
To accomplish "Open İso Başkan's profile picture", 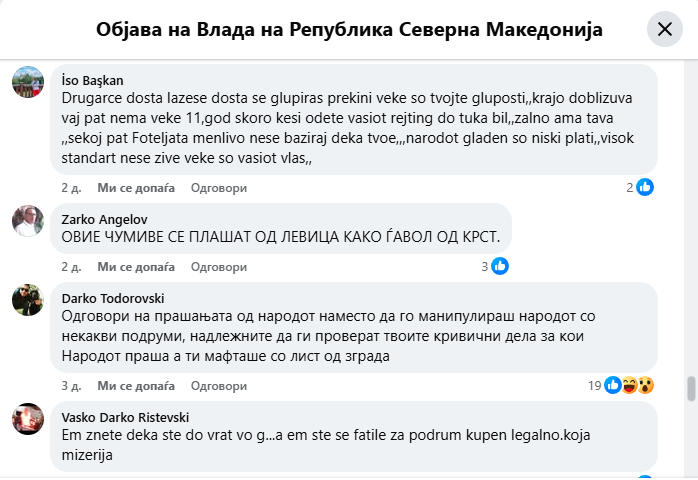I will coord(28,82).
